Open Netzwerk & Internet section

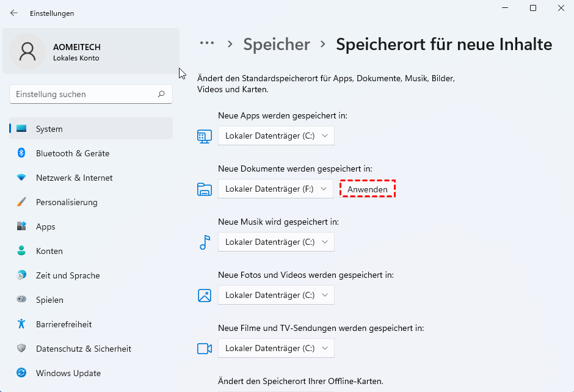click(x=74, y=178)
